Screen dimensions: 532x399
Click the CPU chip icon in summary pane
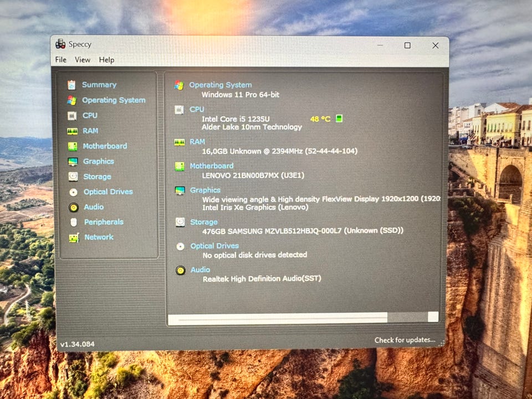click(x=179, y=110)
